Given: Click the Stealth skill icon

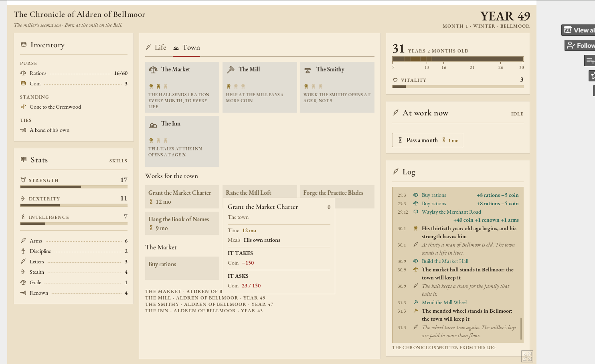Looking at the screenshot, I should click(x=23, y=272).
